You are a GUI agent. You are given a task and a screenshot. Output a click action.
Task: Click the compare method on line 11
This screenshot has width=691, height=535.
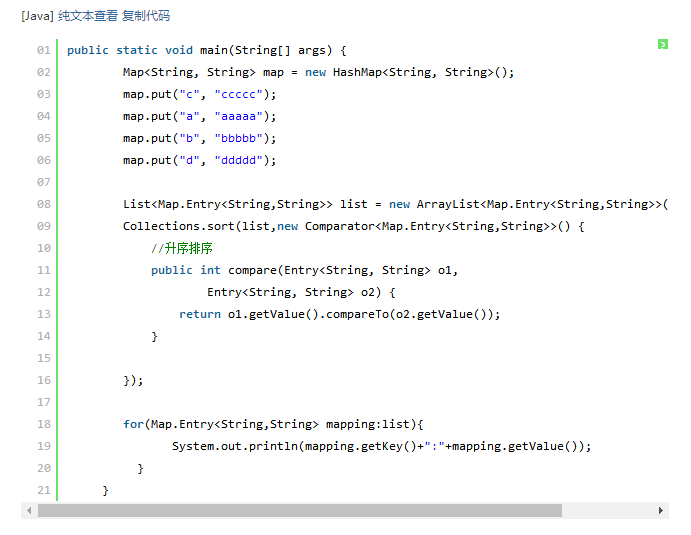tap(305, 270)
